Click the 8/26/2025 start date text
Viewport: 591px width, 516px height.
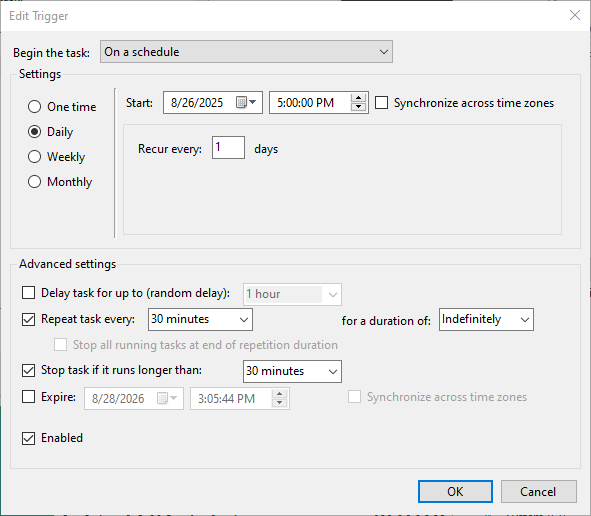197,103
